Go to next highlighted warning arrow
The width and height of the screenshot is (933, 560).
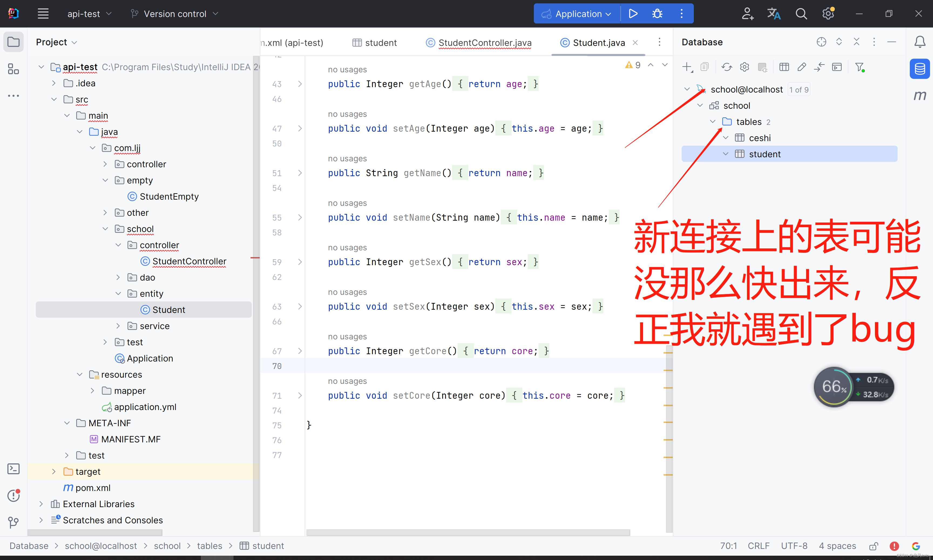[665, 65]
